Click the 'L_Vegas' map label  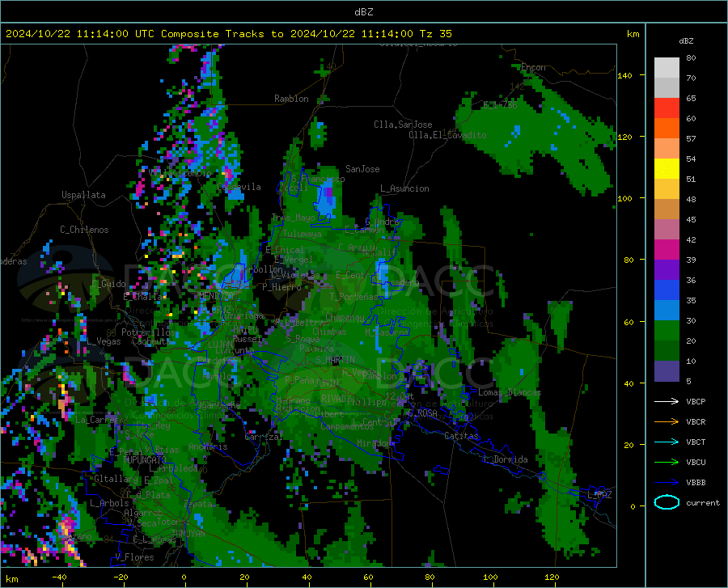pyautogui.click(x=104, y=341)
